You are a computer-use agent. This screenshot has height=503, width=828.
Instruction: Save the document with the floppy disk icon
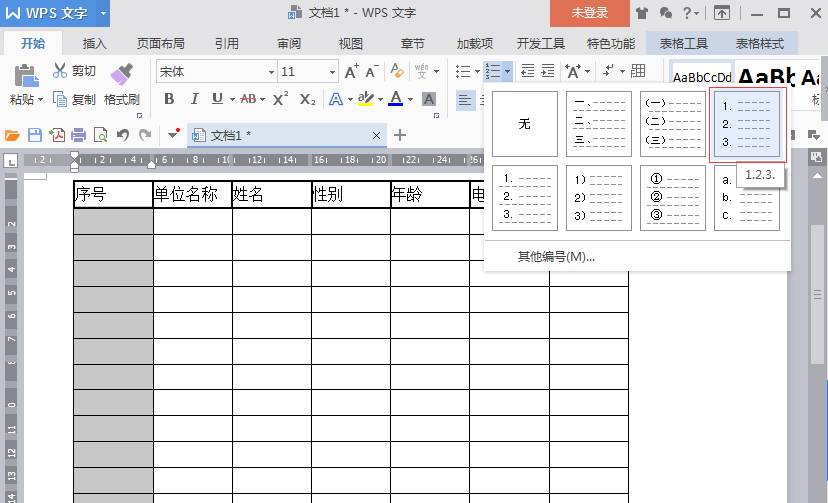pos(35,135)
